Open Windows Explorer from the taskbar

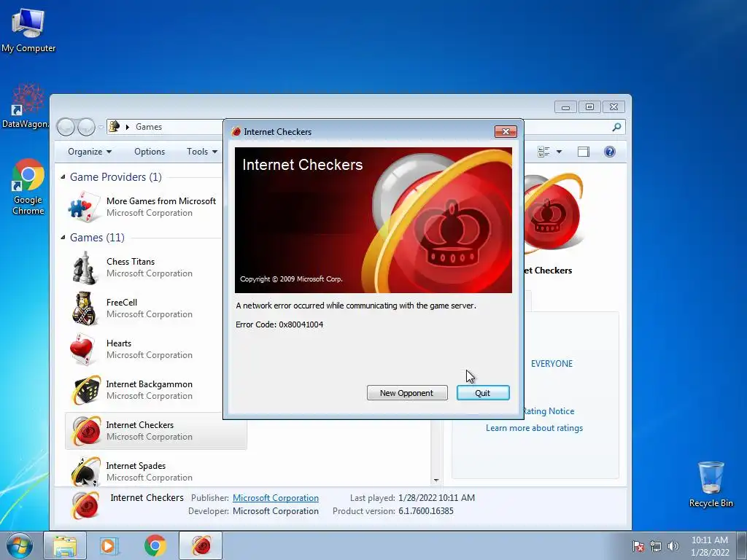click(65, 545)
